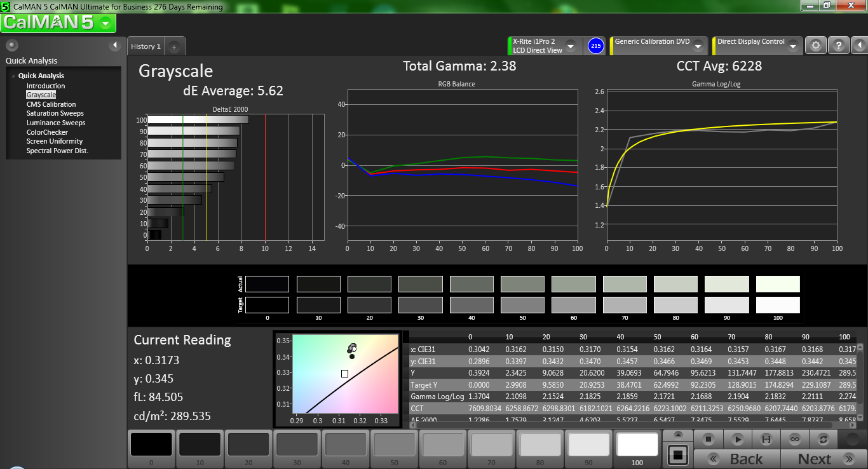Click the stop measurement icon
868x469 pixels.
click(709, 439)
